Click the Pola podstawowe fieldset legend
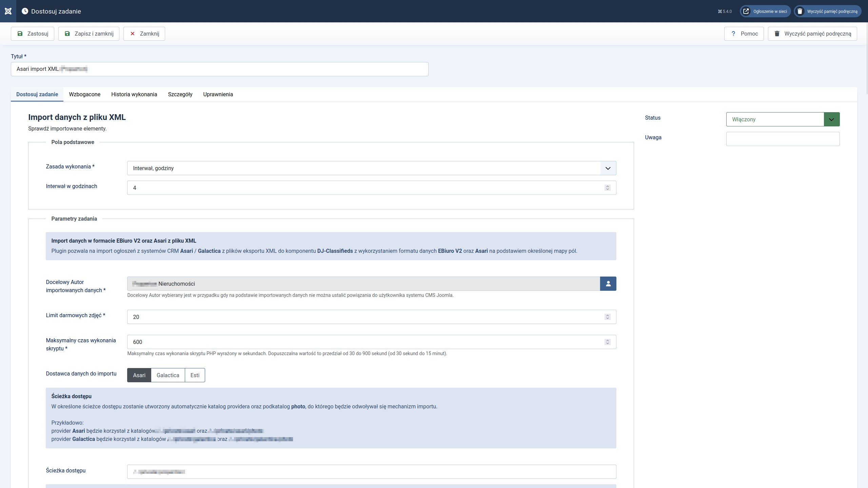The image size is (868, 488). point(73,142)
